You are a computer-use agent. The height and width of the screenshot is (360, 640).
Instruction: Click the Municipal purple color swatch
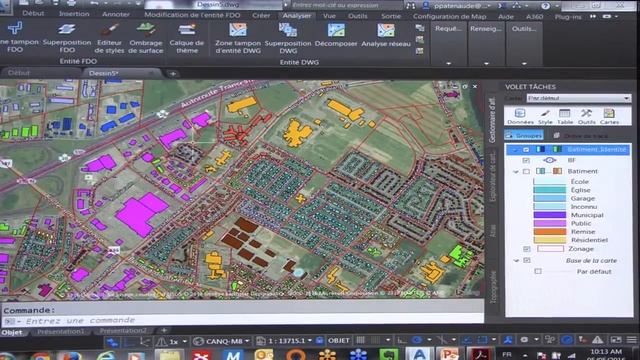click(550, 215)
